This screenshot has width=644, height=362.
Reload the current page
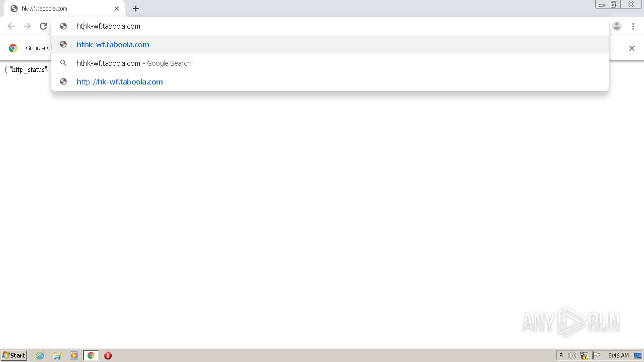(x=43, y=26)
